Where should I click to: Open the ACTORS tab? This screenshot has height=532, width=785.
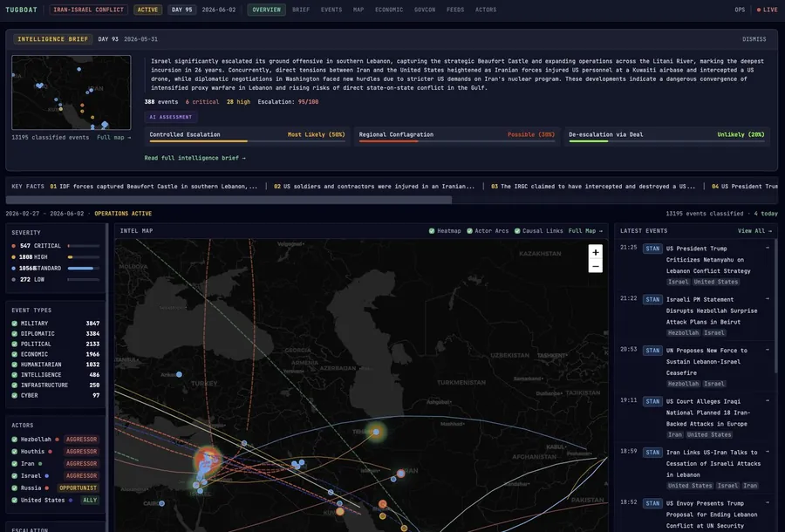(486, 10)
